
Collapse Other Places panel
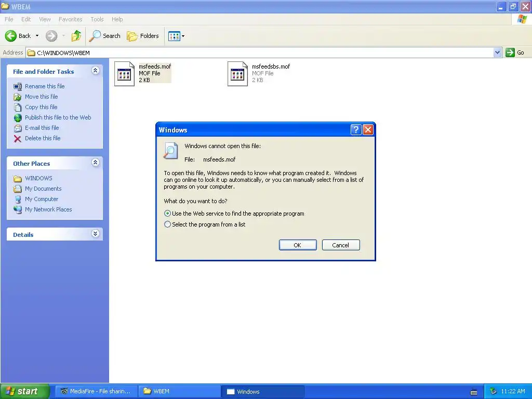96,163
